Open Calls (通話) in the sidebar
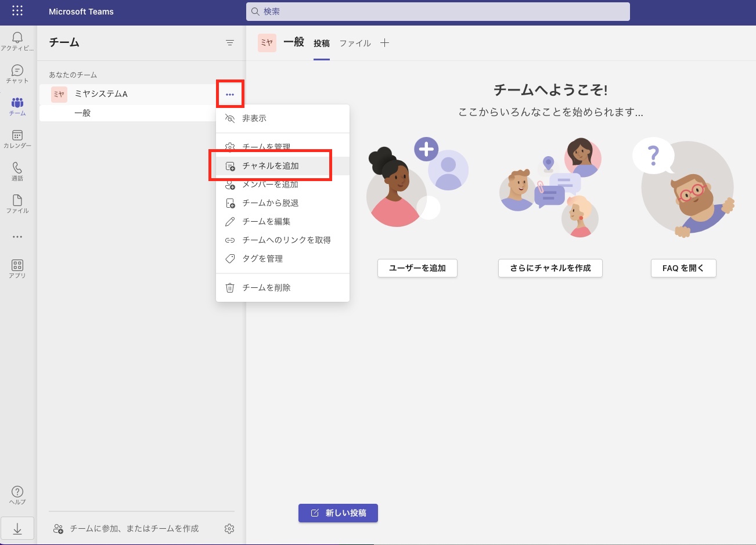756x545 pixels. pos(17,171)
